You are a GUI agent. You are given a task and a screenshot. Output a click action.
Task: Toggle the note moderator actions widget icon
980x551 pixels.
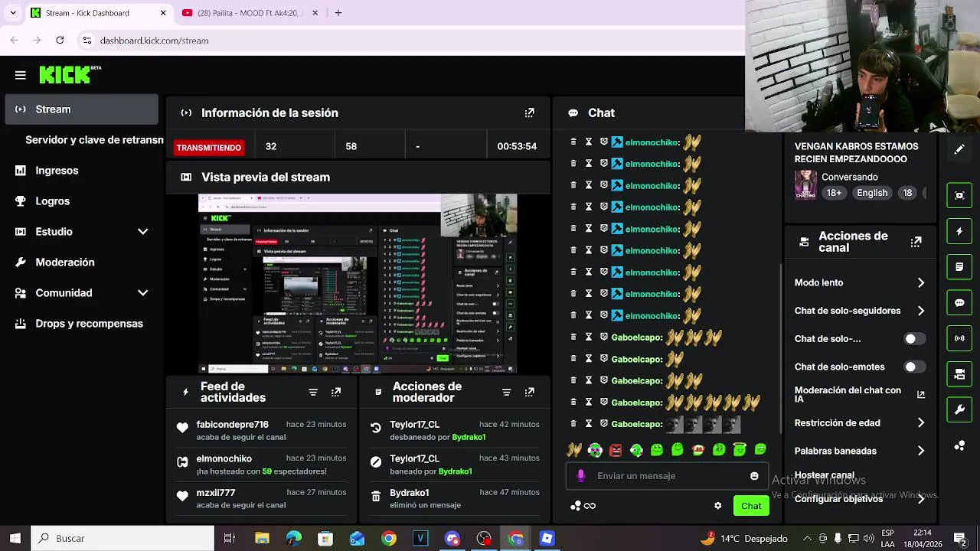click(959, 267)
